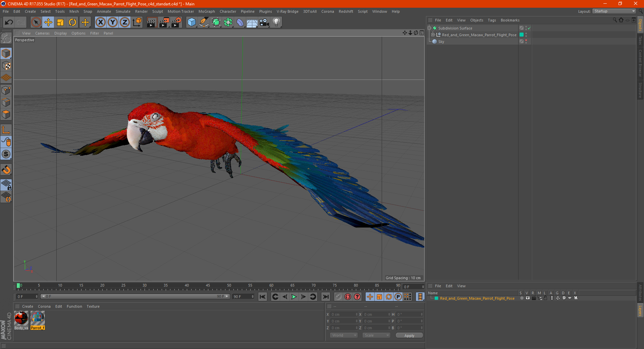Open the Layout Startup dropdown
644x349 pixels.
(614, 11)
